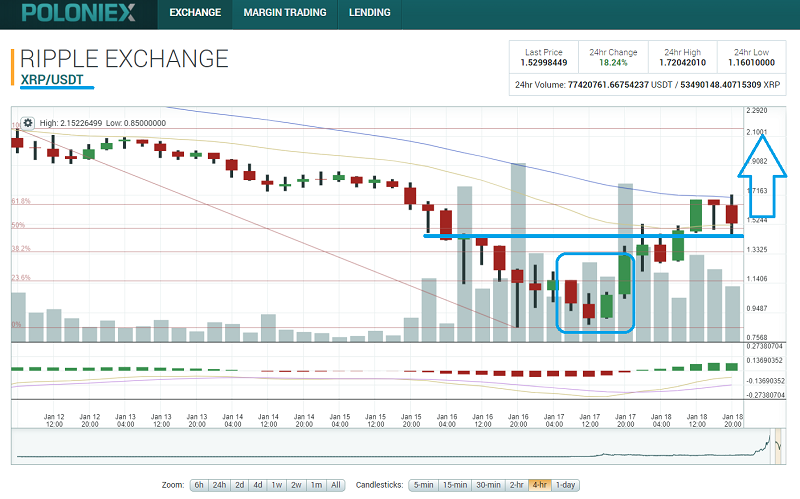Viewport: 800px width, 499px height.
Task: Set zoom to 1m
Action: (x=316, y=485)
